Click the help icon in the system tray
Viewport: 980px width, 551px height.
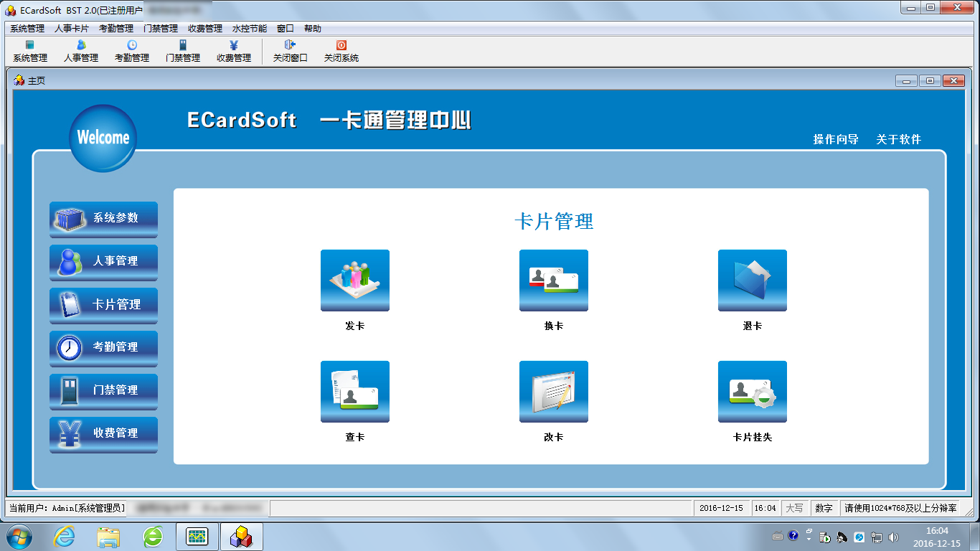pyautogui.click(x=793, y=536)
